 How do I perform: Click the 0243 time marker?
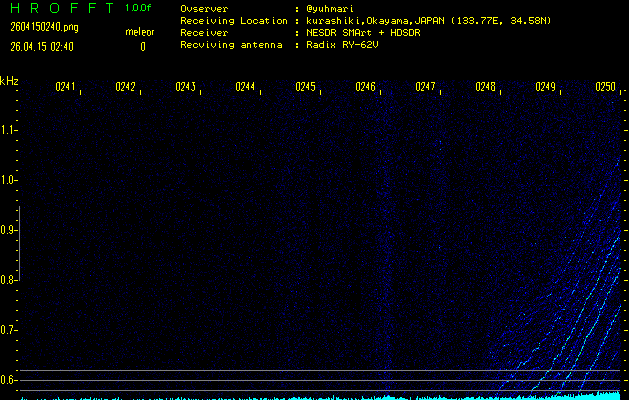click(x=185, y=87)
